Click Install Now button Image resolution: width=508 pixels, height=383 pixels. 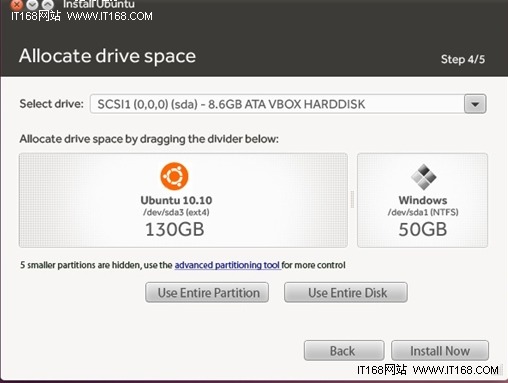[x=440, y=351]
